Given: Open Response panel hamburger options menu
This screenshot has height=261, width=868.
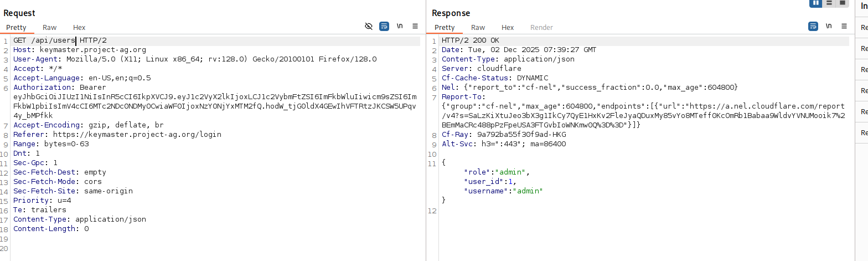Looking at the screenshot, I should pyautogui.click(x=844, y=26).
